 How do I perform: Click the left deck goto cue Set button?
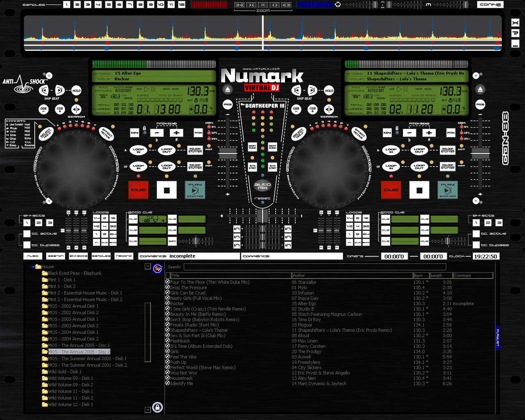click(172, 241)
